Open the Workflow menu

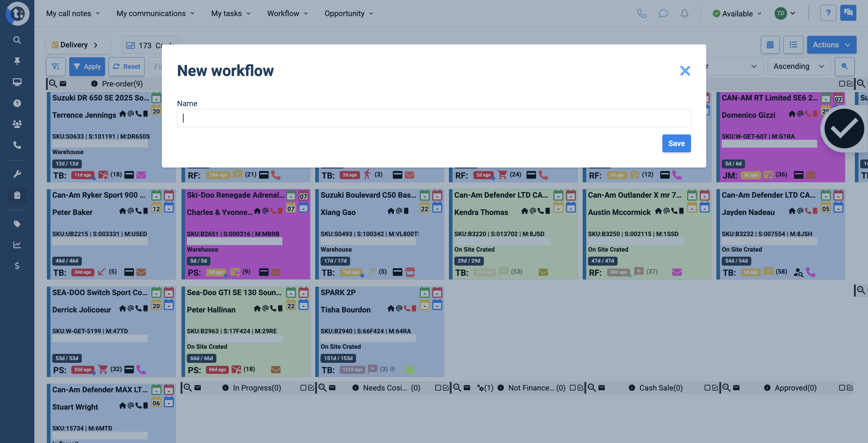(x=287, y=13)
